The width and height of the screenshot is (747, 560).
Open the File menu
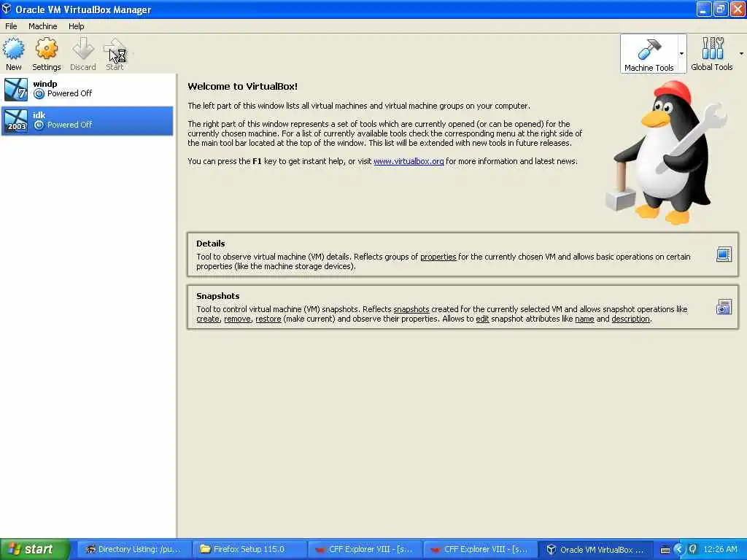pyautogui.click(x=11, y=26)
